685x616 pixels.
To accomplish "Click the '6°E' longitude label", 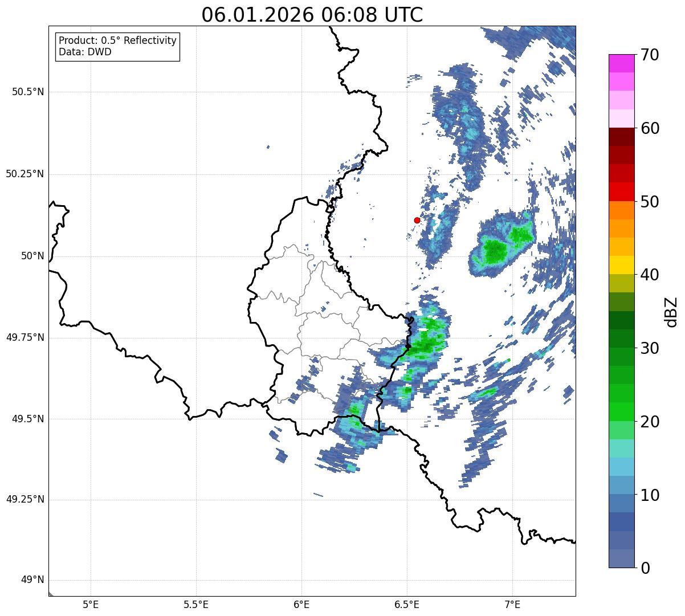I will tap(301, 604).
